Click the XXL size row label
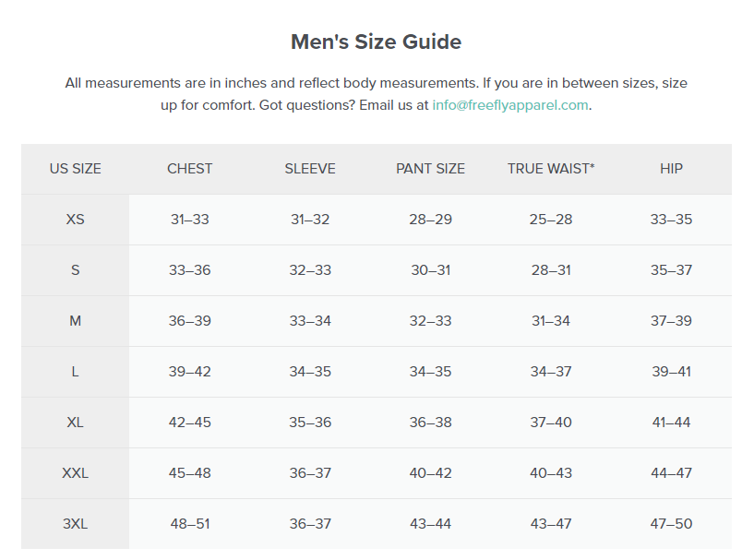 point(76,473)
